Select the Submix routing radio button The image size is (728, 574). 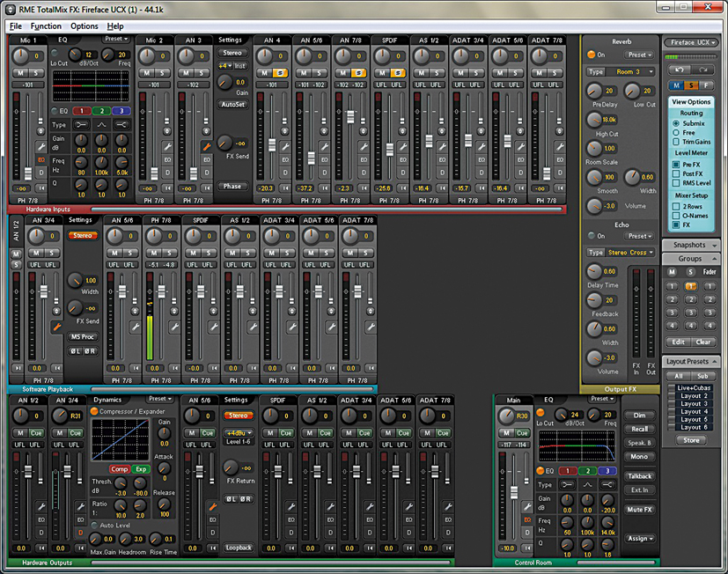(676, 123)
